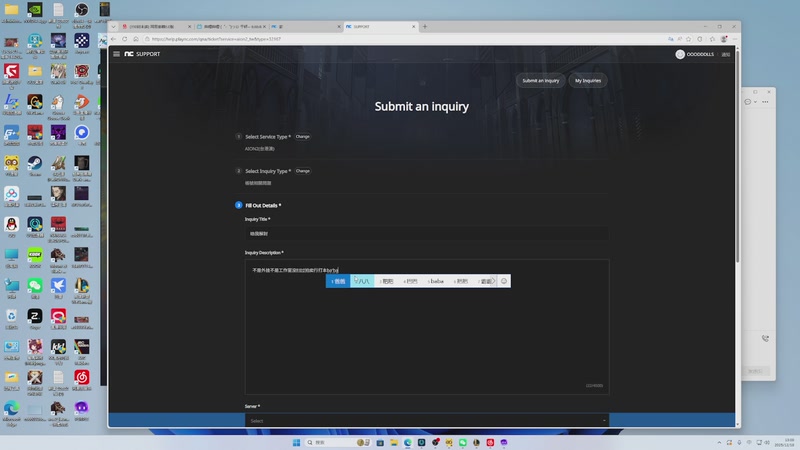
Task: Switch to the first browser tab
Action: point(156,27)
